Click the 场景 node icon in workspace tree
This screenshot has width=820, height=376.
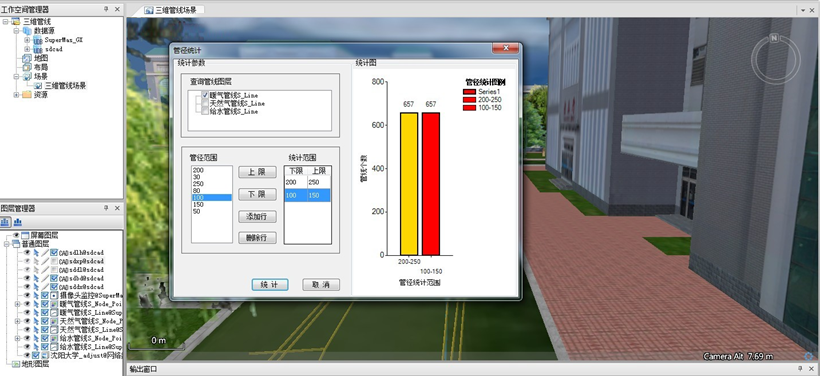tap(27, 76)
